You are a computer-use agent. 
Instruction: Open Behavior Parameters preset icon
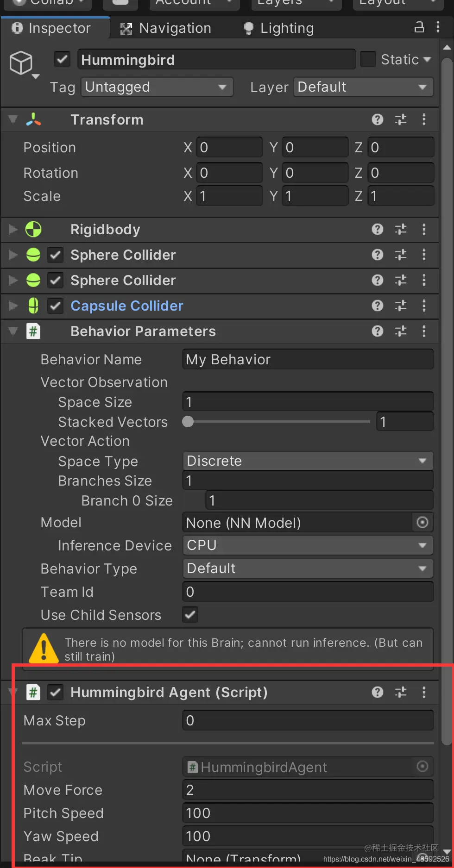click(x=401, y=331)
